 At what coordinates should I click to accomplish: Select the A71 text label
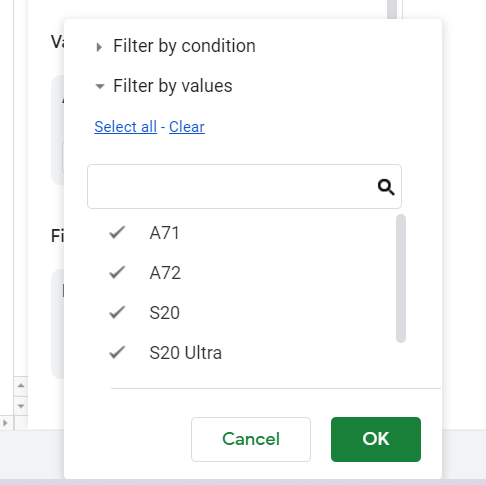pos(165,233)
